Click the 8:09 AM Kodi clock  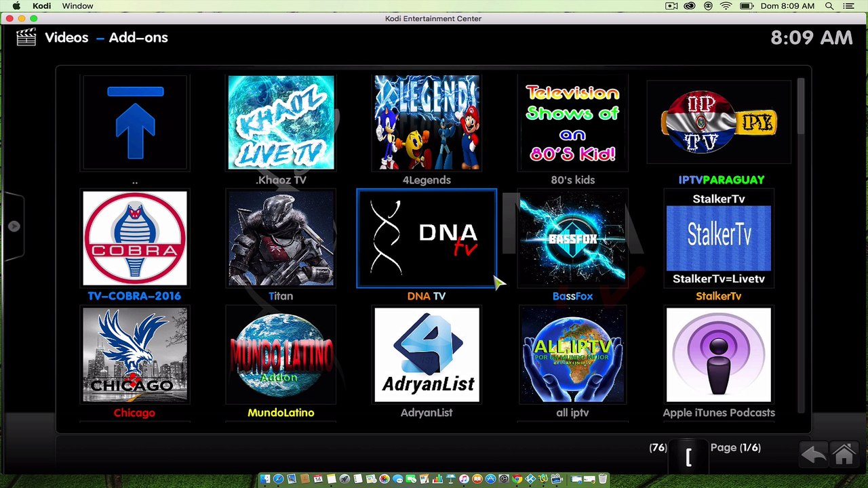812,38
